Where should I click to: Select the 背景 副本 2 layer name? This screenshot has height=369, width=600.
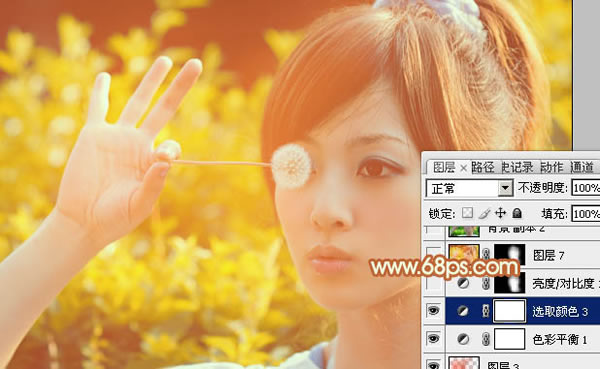(516, 230)
